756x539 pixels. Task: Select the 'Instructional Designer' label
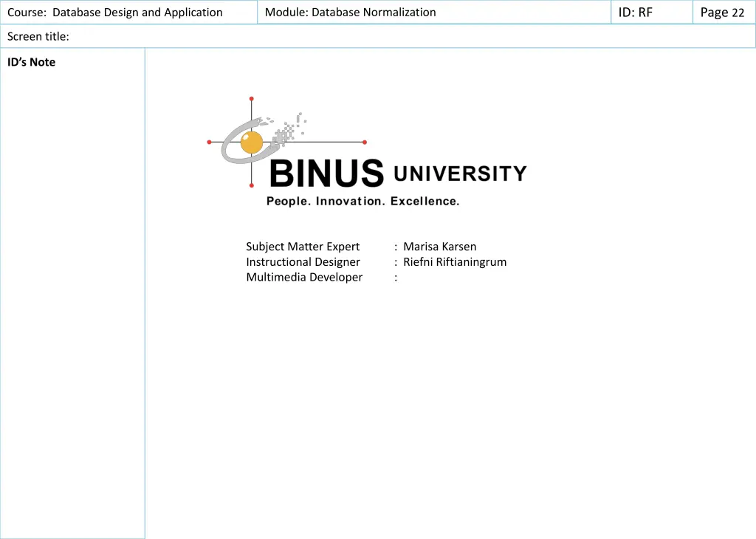click(x=303, y=262)
